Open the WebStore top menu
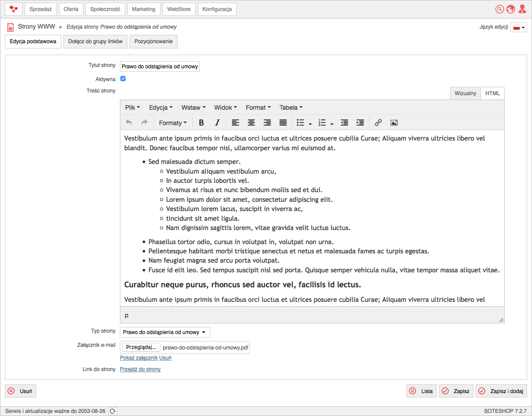532x416 pixels. click(x=179, y=9)
